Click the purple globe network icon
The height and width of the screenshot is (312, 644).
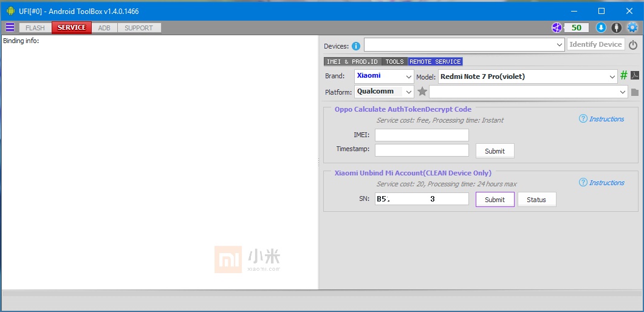pos(557,27)
